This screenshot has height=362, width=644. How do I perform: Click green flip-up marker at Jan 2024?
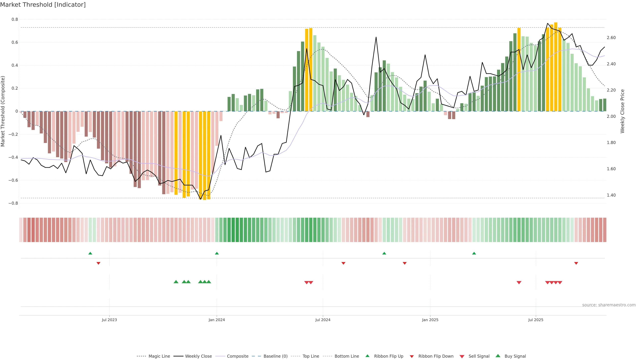[217, 253]
